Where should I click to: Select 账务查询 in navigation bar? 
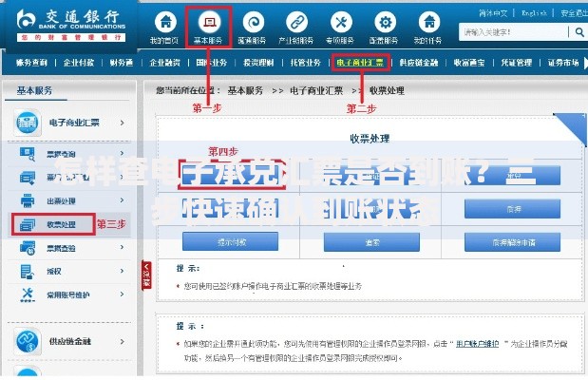[x=31, y=63]
